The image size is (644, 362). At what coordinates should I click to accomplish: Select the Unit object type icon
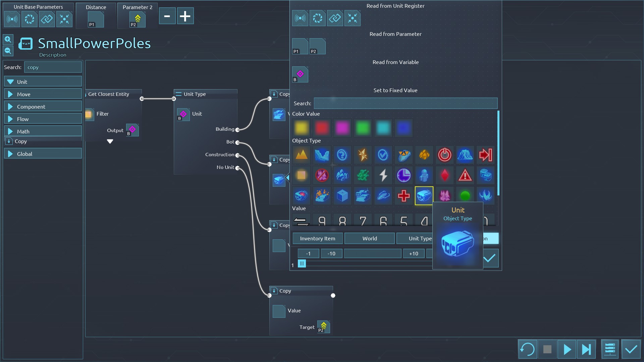coord(424,195)
